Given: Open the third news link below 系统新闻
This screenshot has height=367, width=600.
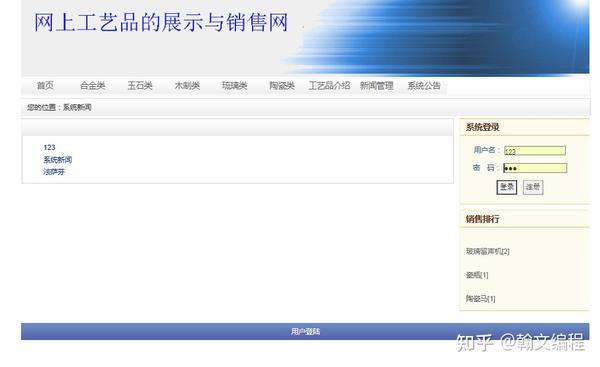Looking at the screenshot, I should click(54, 172).
